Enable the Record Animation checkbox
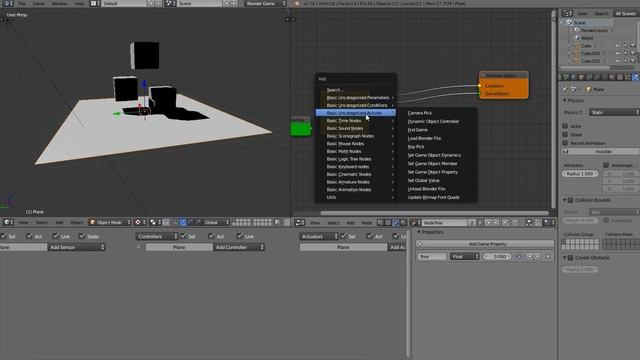Viewport: 640px width, 360px height. (565, 143)
